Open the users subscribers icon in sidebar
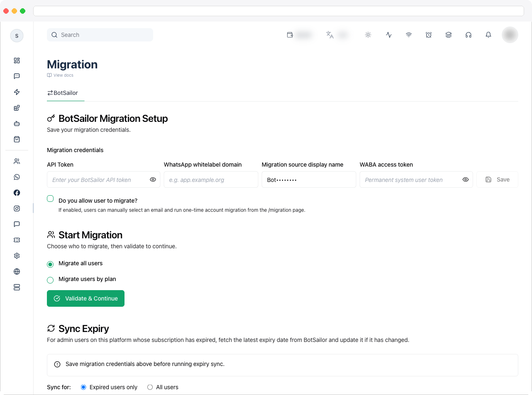532x395 pixels. [17, 161]
